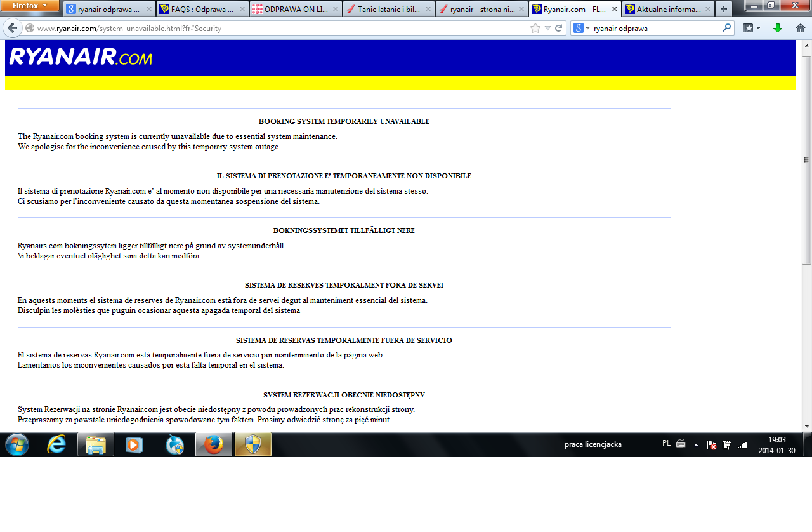The width and height of the screenshot is (812, 532).
Task: Expand the search engine selector dropdown
Action: [581, 28]
